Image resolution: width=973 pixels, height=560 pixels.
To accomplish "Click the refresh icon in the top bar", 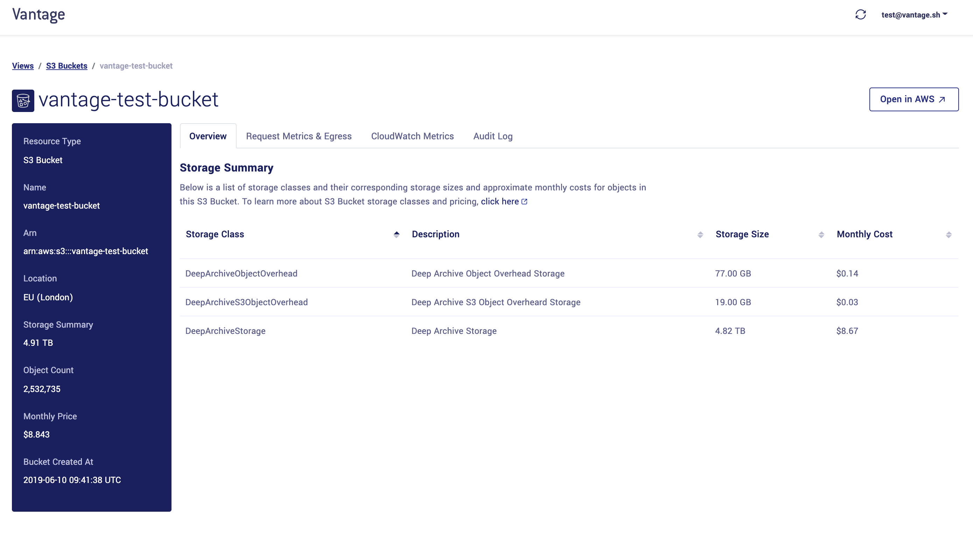I will click(x=861, y=15).
